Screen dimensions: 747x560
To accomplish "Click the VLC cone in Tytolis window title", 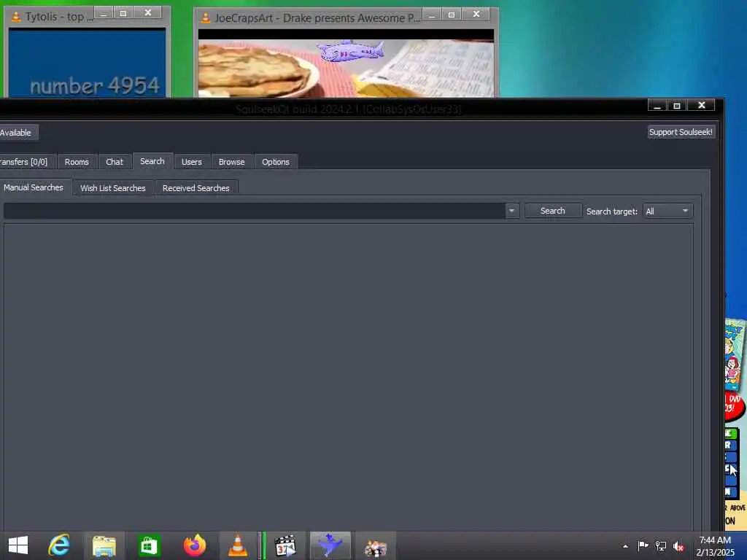I will [16, 17].
